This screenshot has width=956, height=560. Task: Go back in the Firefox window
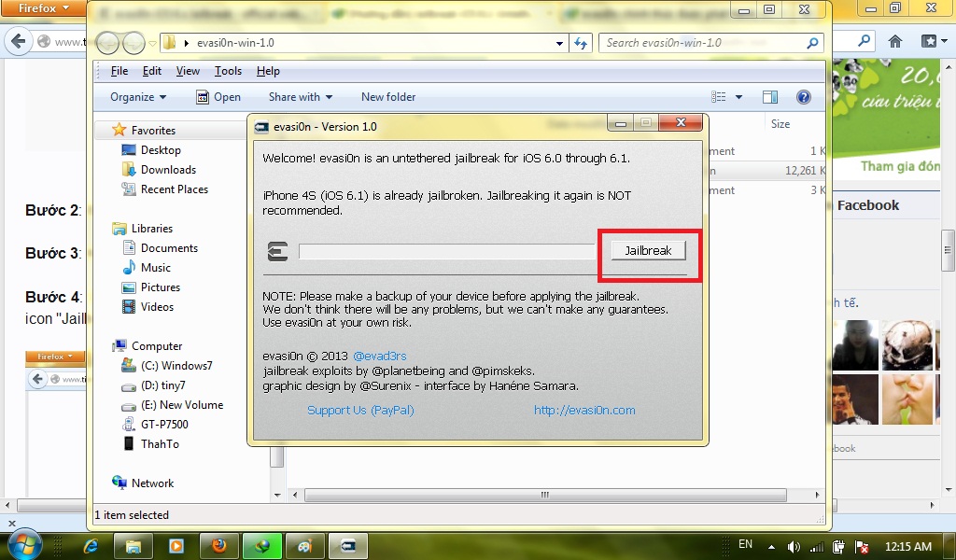coord(19,41)
